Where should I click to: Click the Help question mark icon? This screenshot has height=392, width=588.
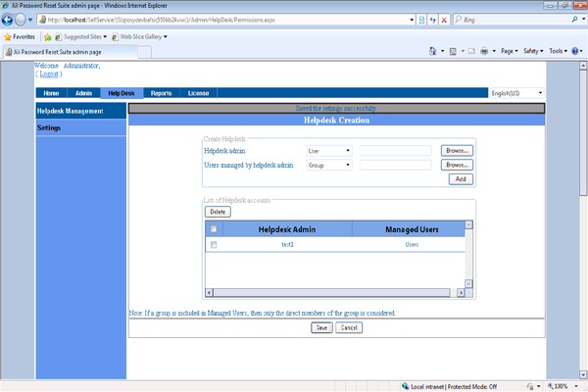575,51
